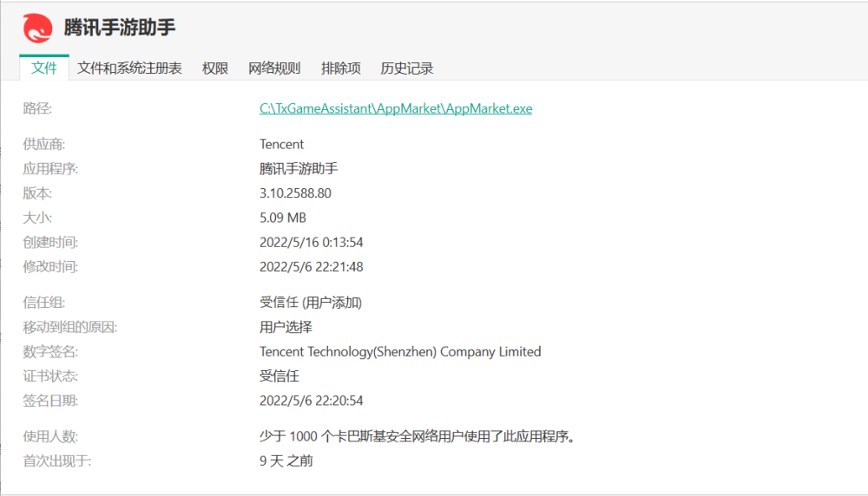
Task: Click the file size 5.09 MB
Action: 283,218
